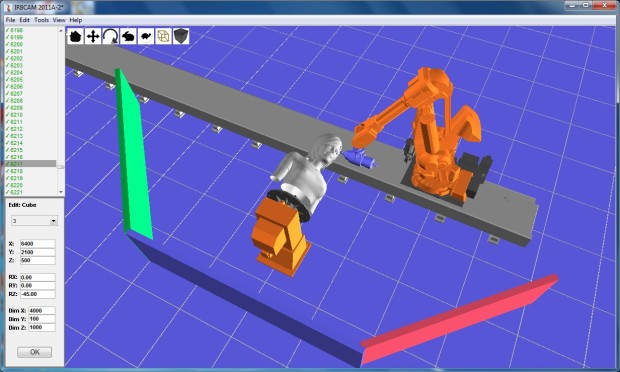Open the Tools menu
Image resolution: width=620 pixels, height=372 pixels.
[42, 20]
